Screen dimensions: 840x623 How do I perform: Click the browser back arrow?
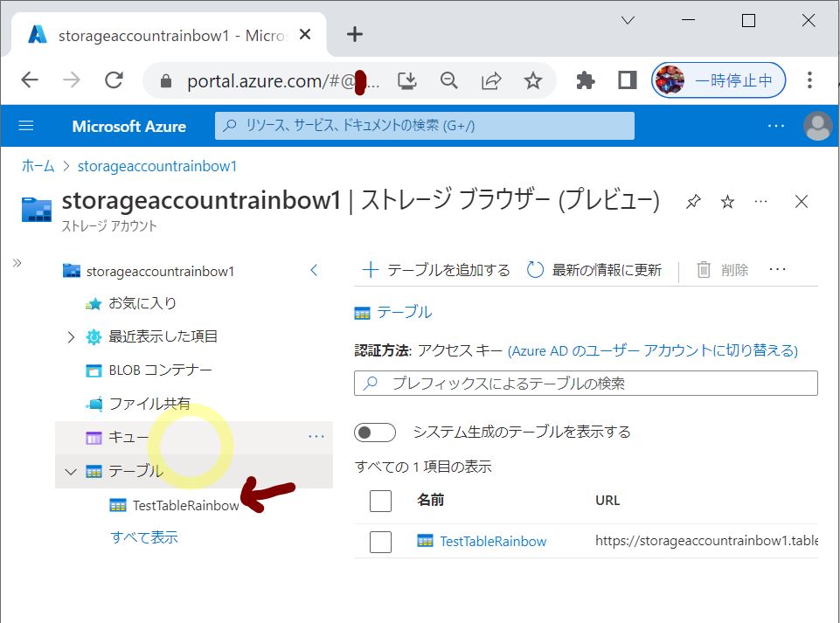[30, 80]
